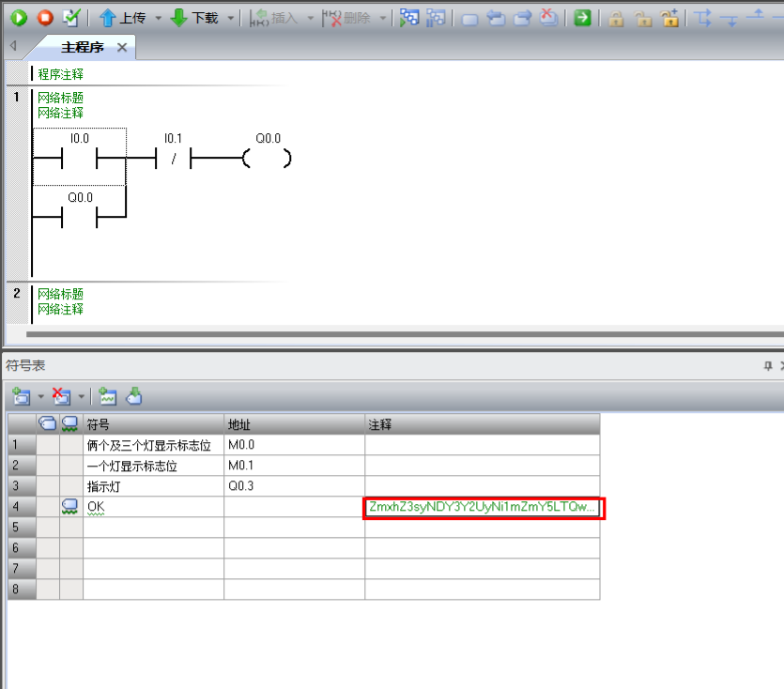This screenshot has height=689, width=784.
Task: Click row 4 unused-symbol indicator icon
Action: coord(70,507)
